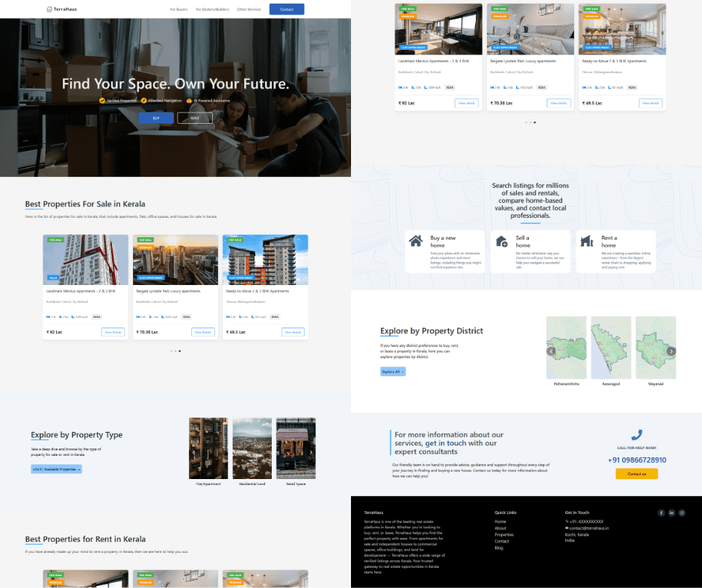Image resolution: width=702 pixels, height=588 pixels.
Task: Select the Sell a home card
Action: [530, 251]
